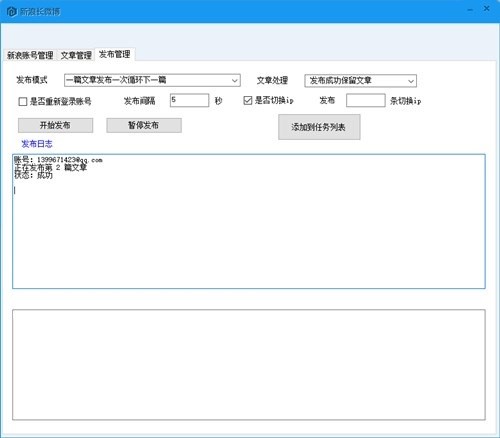Close the 新浪长微博 window
Image resolution: width=500 pixels, height=438 pixels.
pos(487,9)
